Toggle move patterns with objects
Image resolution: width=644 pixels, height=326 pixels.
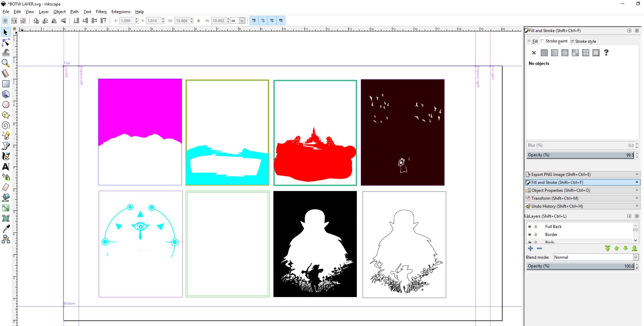click(281, 21)
